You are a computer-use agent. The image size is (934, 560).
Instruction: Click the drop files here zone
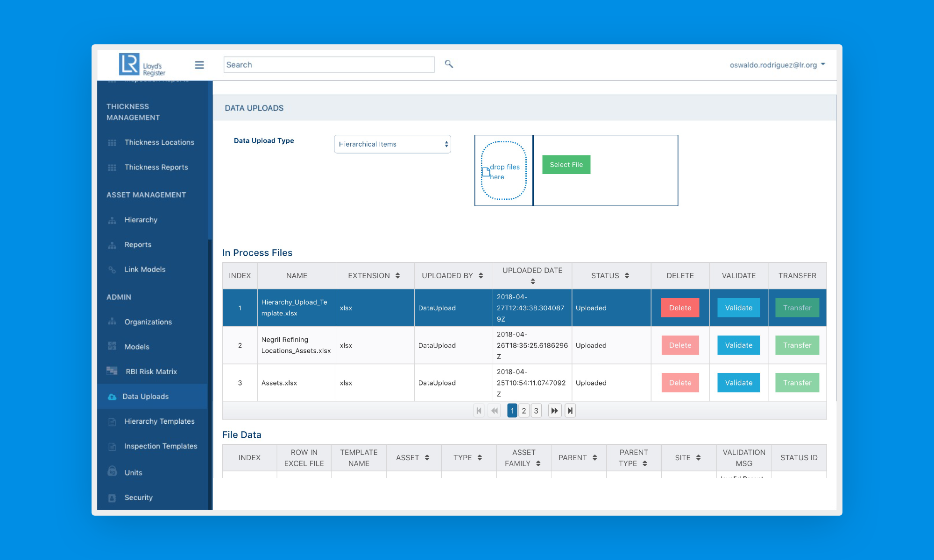point(504,171)
